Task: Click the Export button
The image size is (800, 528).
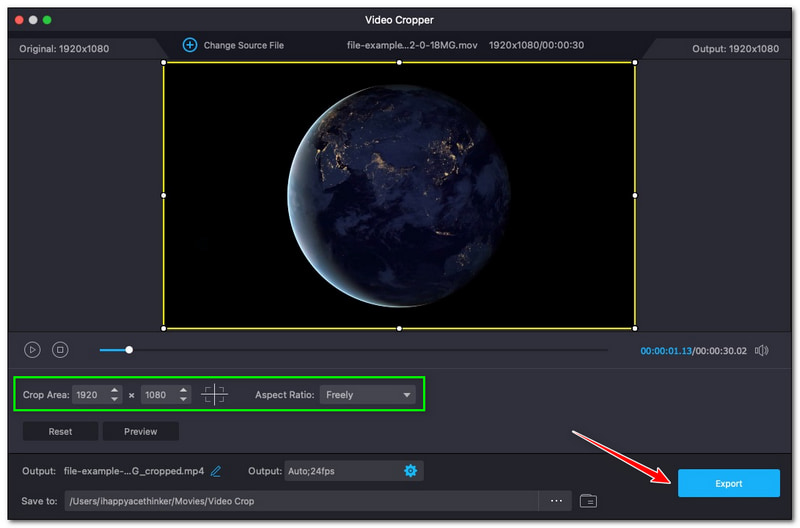Action: pyautogui.click(x=729, y=484)
